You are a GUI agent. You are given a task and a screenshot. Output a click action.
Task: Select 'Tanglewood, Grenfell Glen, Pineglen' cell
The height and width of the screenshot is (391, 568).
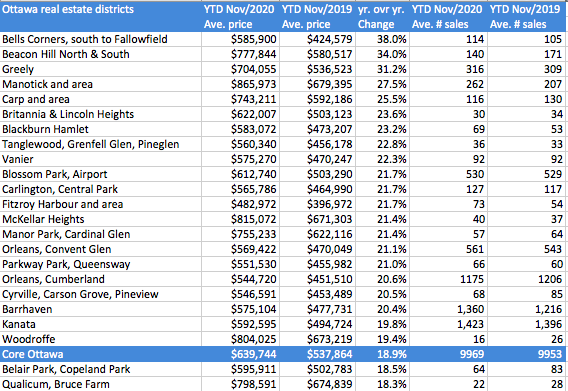[x=101, y=144]
